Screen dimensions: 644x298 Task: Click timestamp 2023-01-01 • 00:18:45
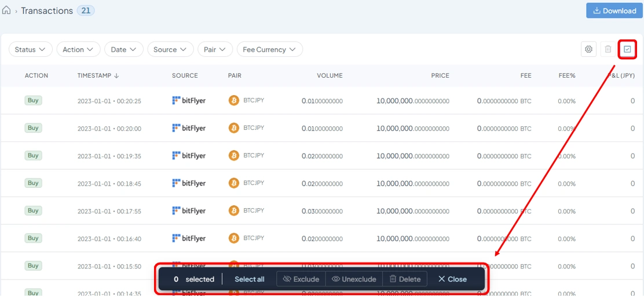pyautogui.click(x=109, y=184)
